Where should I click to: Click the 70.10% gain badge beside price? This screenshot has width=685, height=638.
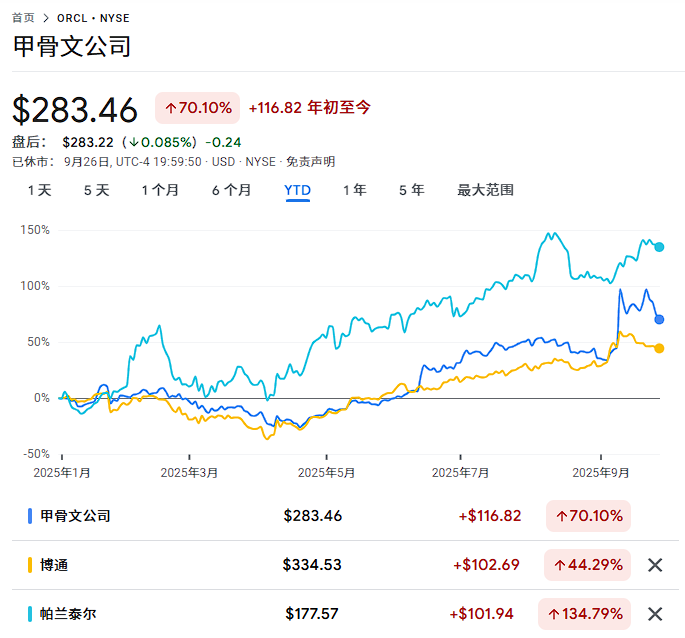coord(197,108)
